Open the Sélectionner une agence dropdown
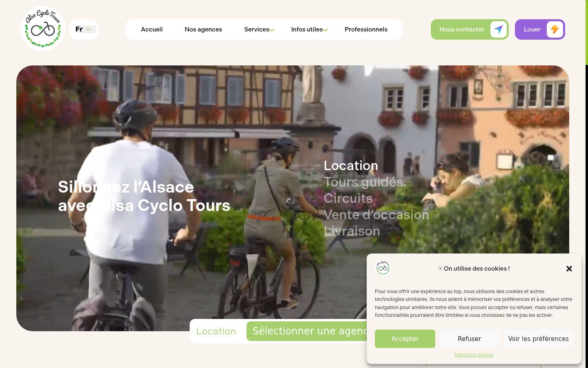The image size is (588, 368). pos(307,331)
